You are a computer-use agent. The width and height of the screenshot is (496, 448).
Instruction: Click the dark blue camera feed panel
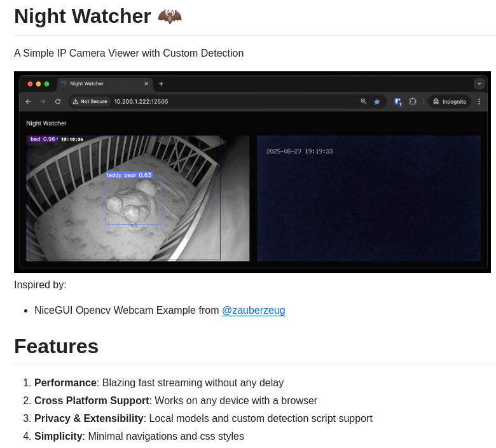369,198
